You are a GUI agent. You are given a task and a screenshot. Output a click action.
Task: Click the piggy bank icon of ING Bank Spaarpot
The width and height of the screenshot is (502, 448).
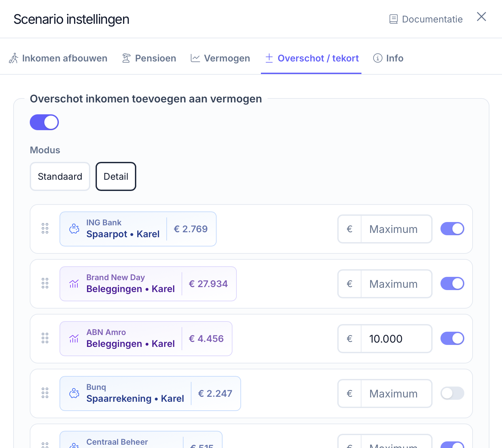coord(74,229)
